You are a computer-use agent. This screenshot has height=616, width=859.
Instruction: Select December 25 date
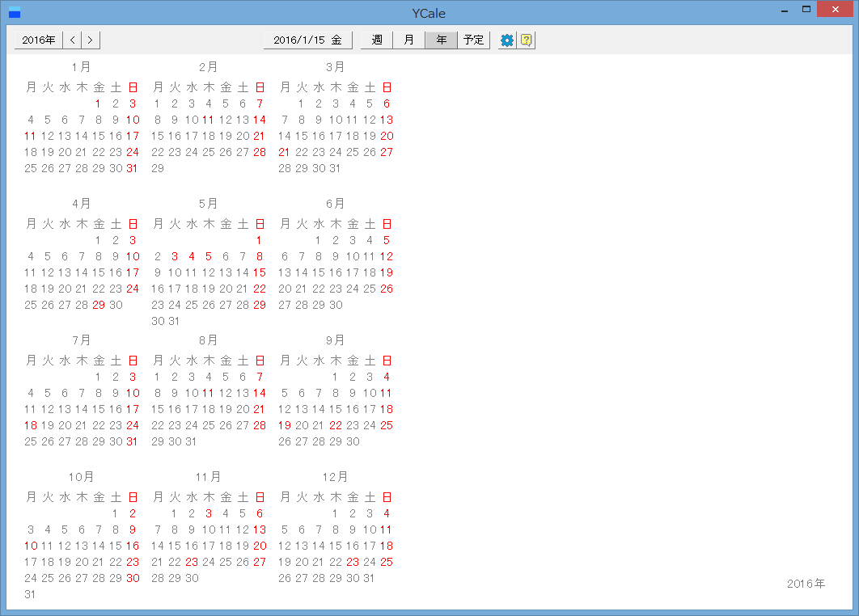tap(387, 563)
